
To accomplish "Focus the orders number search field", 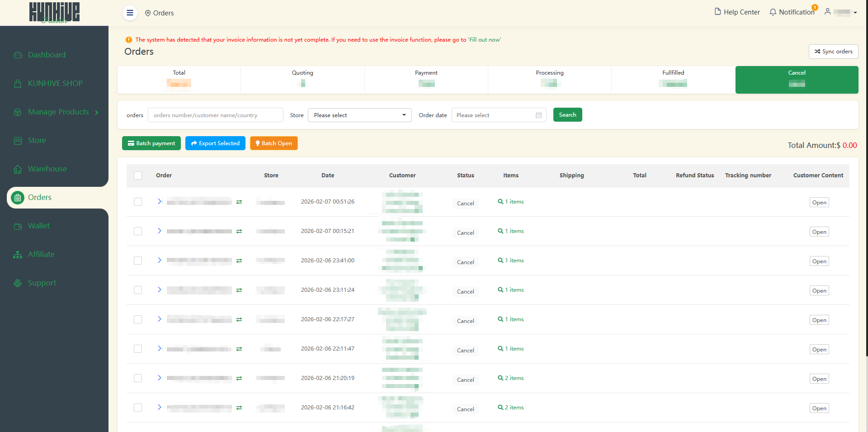I will [215, 115].
